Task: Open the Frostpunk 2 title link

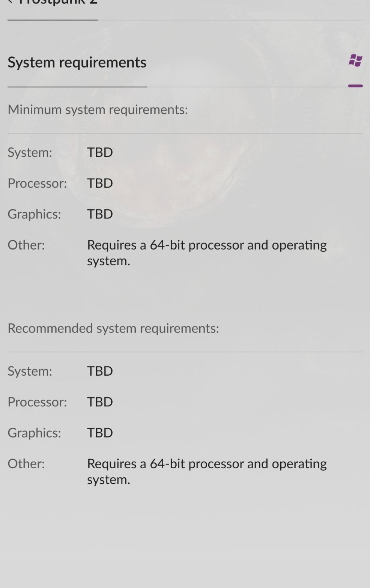Action: pyautogui.click(x=58, y=2)
